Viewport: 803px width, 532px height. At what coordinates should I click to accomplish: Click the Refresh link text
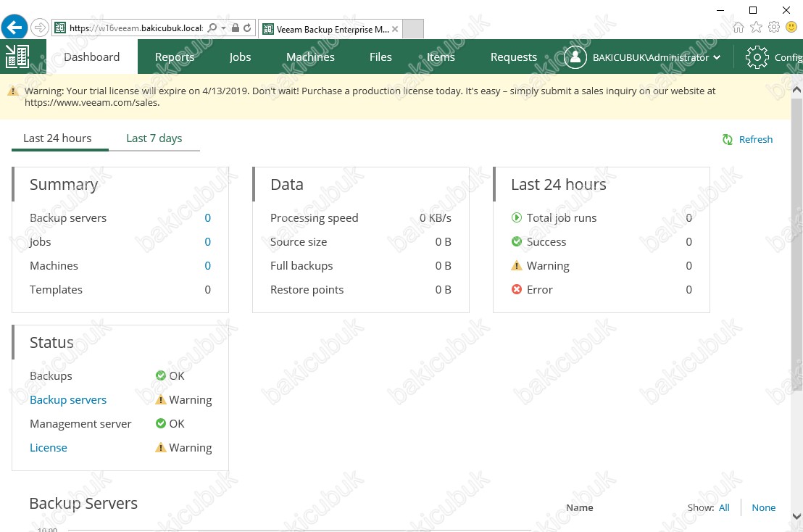(x=756, y=139)
